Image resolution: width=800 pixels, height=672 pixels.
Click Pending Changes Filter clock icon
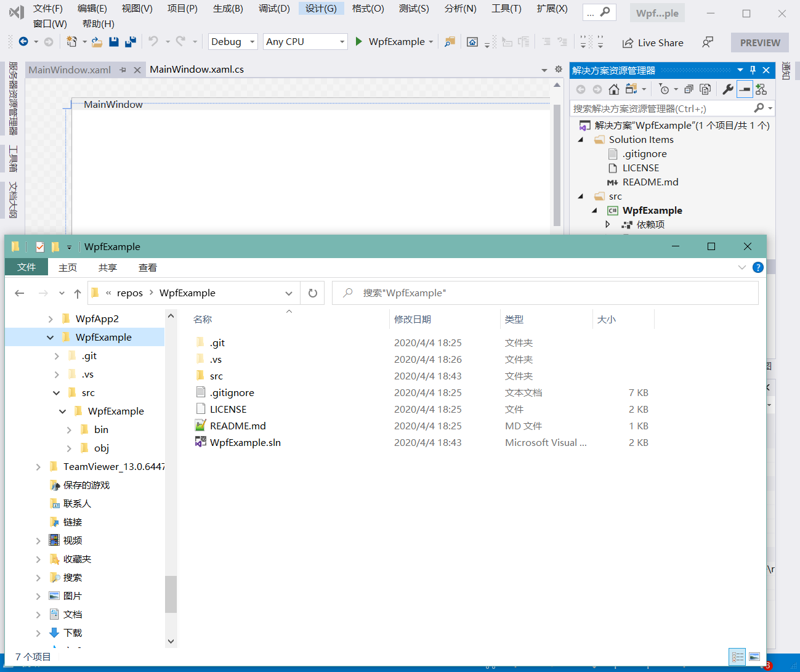[664, 89]
